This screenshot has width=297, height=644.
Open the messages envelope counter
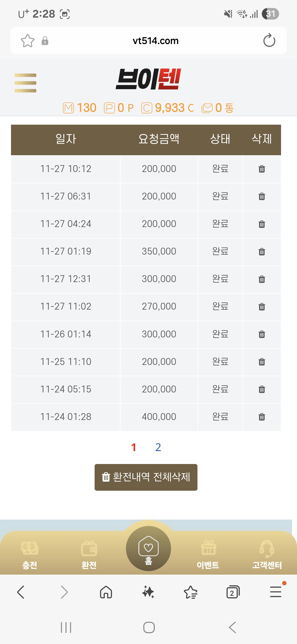[x=218, y=108]
